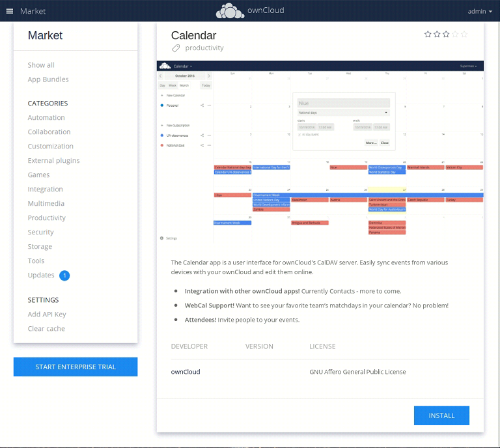Open App Bundles section

tap(48, 79)
